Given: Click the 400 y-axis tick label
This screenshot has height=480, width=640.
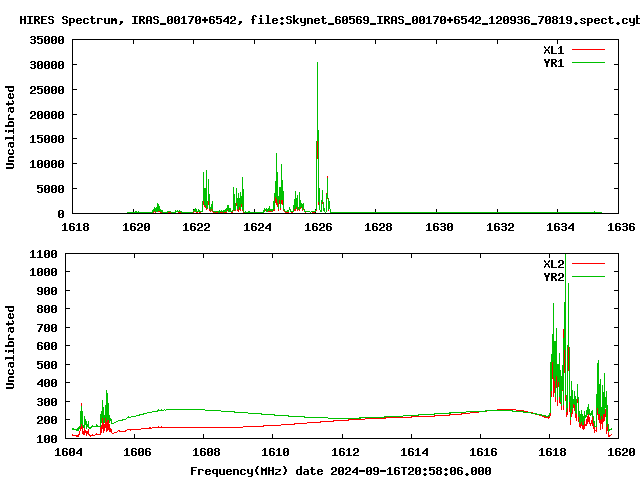Looking at the screenshot, I should coord(47,383).
